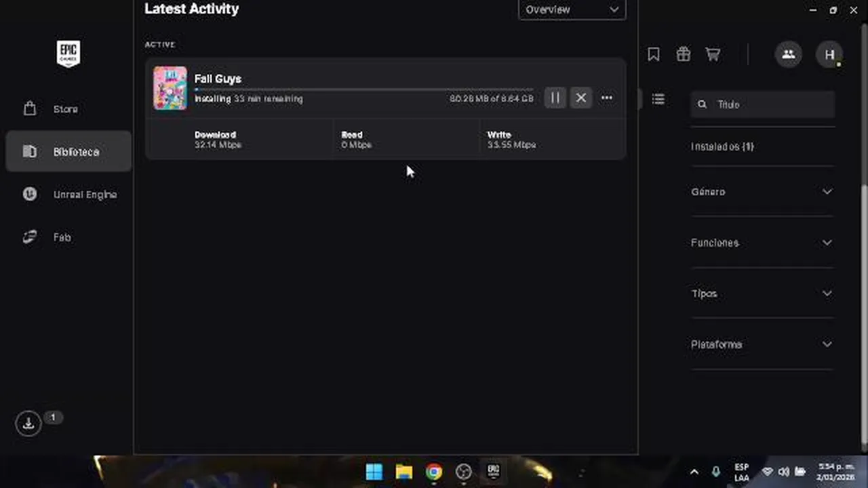Image resolution: width=868 pixels, height=488 pixels.
Task: Open the H profile avatar
Action: click(x=829, y=54)
